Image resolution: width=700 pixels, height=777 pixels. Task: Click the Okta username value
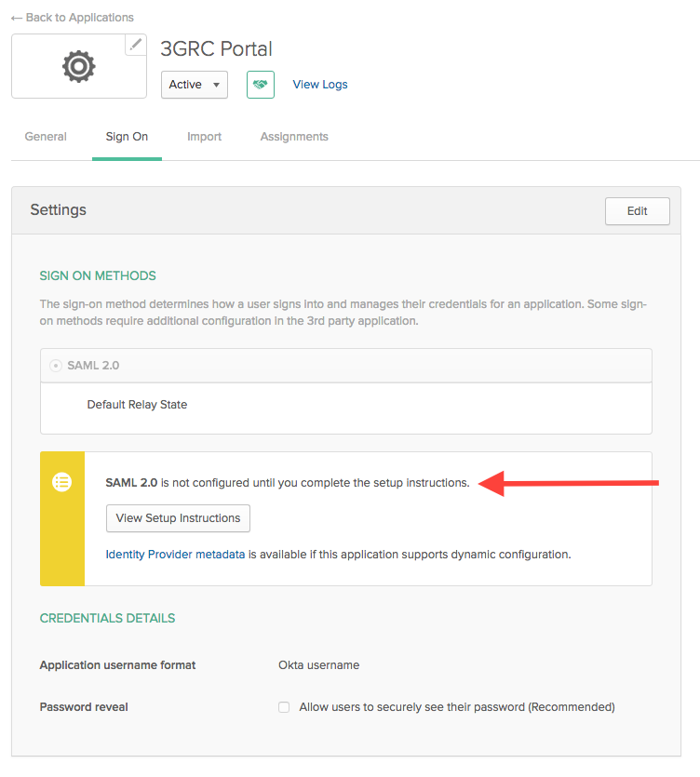click(x=318, y=665)
